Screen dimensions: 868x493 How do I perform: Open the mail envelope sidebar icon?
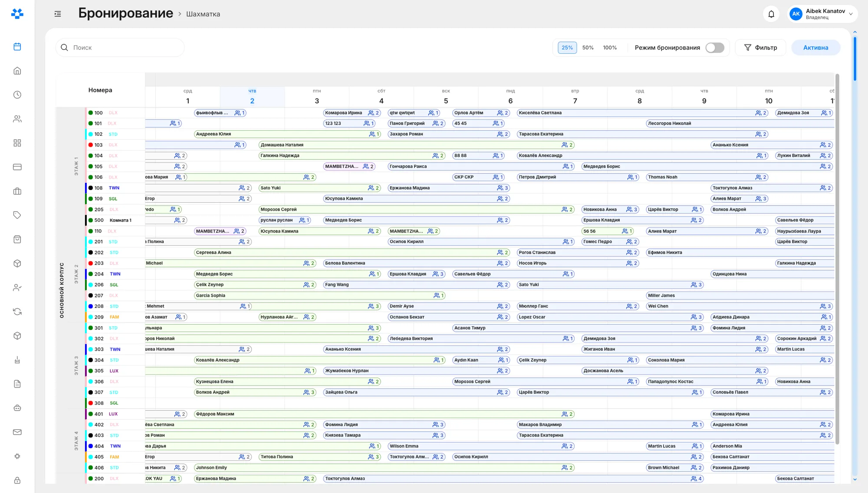coord(17,432)
